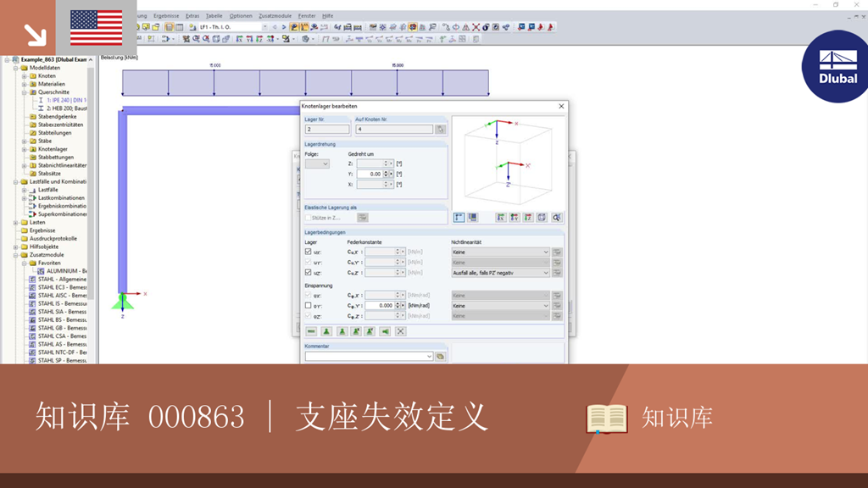The image size is (868, 488).
Task: Click the STAHL EC3 module icon in navigator
Action: click(x=33, y=287)
